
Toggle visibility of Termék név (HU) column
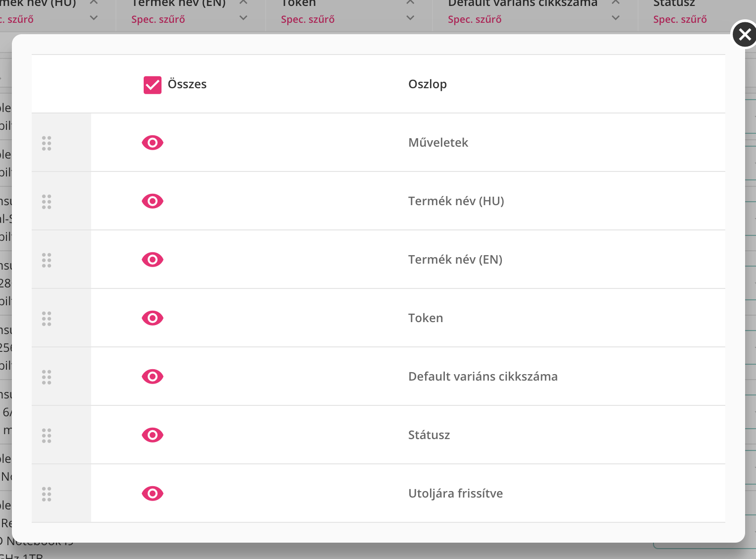[152, 201]
